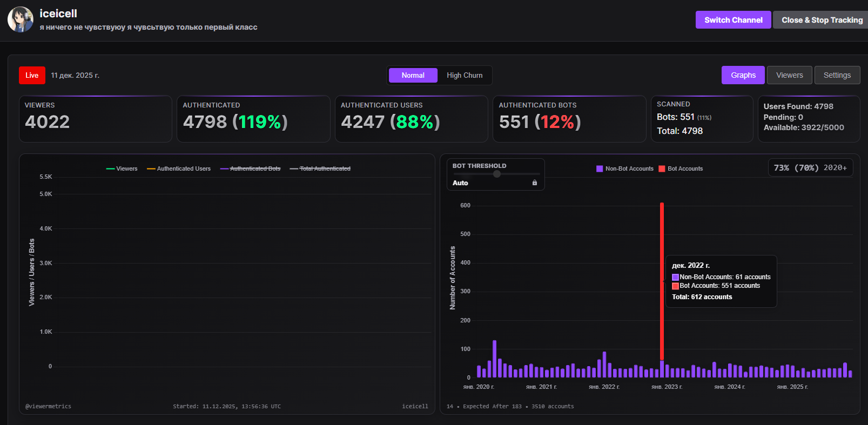
Task: Click the AUTHENTICATED BOTS card label
Action: pos(538,105)
